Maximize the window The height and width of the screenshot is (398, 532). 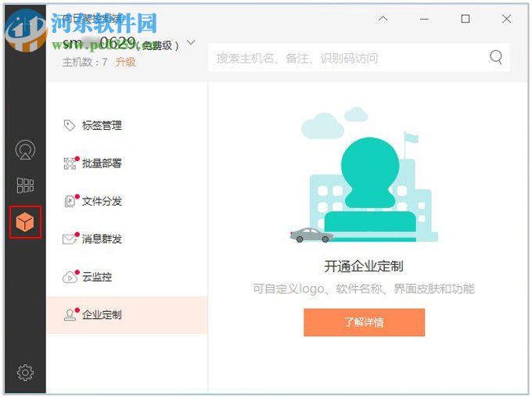point(465,19)
